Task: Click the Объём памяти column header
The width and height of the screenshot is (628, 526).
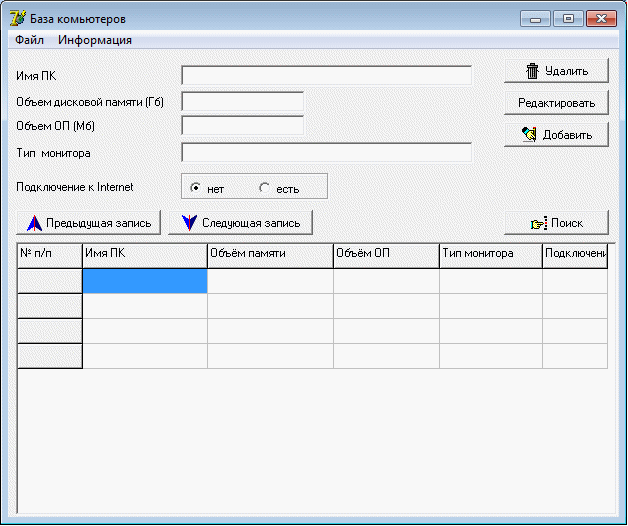Action: click(270, 256)
